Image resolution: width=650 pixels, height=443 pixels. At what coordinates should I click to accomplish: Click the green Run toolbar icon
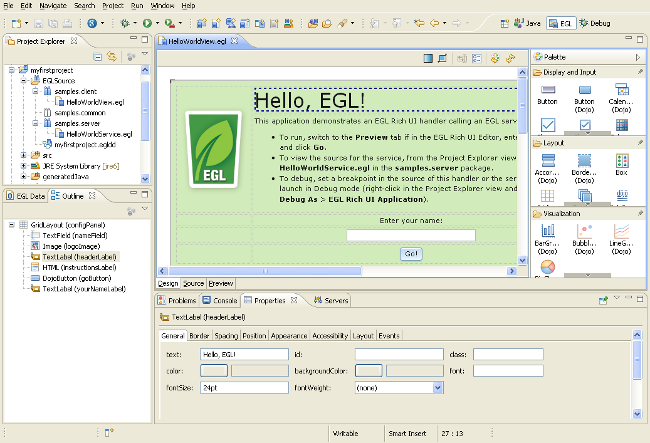pyautogui.click(x=147, y=23)
